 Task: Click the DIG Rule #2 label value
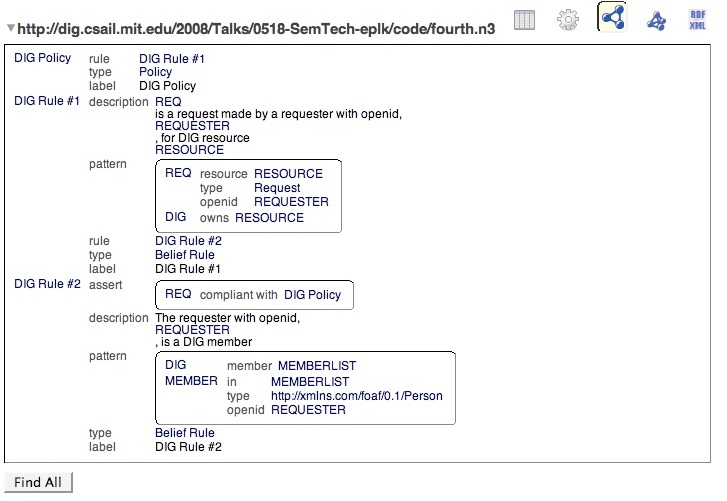pyautogui.click(x=188, y=447)
